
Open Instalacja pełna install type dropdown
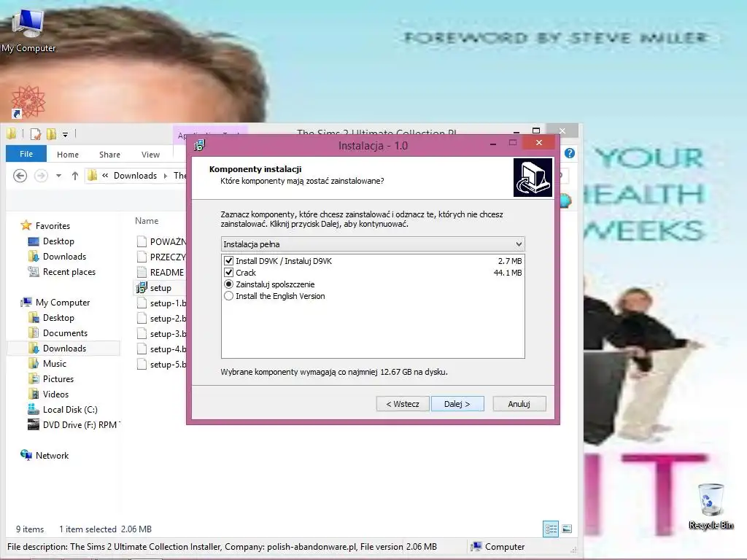coord(373,244)
